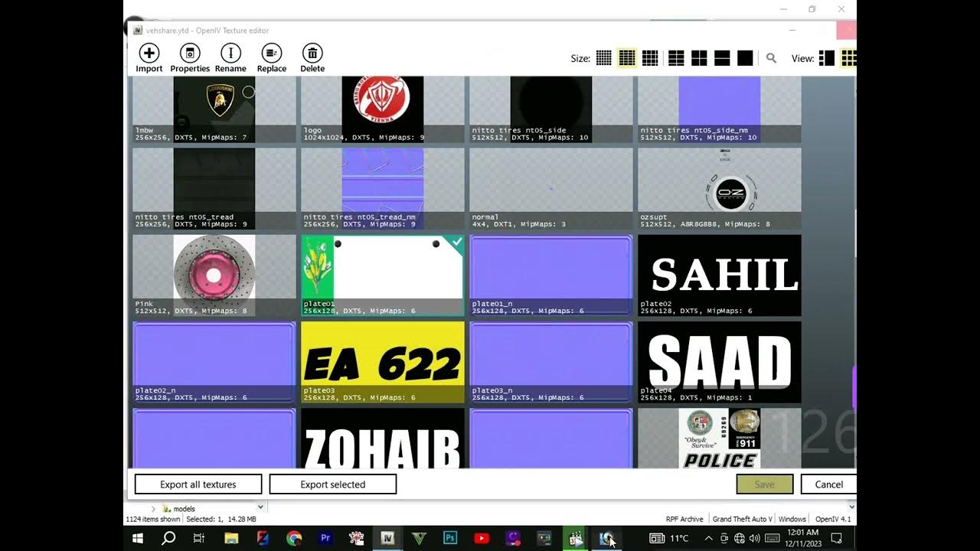Select nitto tires nt05_tread texture
The width and height of the screenshot is (980, 551).
(x=214, y=188)
